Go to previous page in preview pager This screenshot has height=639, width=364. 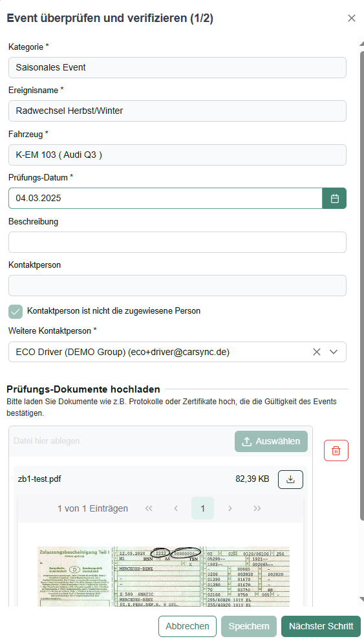tap(176, 508)
